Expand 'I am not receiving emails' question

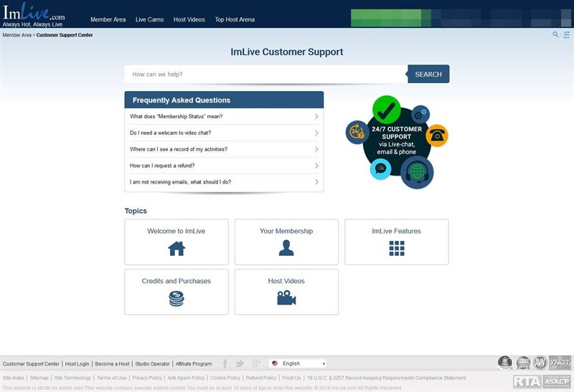point(224,182)
